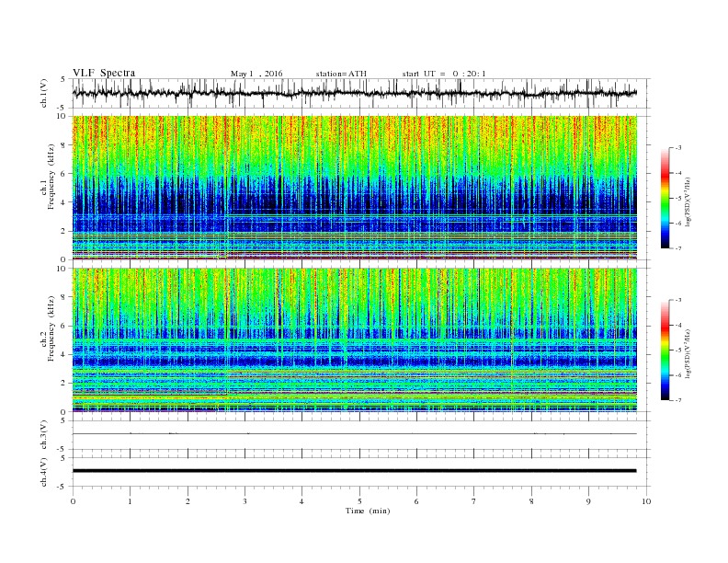Screen dimensions: 728x563
Task: Click time axis tick label "1"
Action: click(x=130, y=501)
